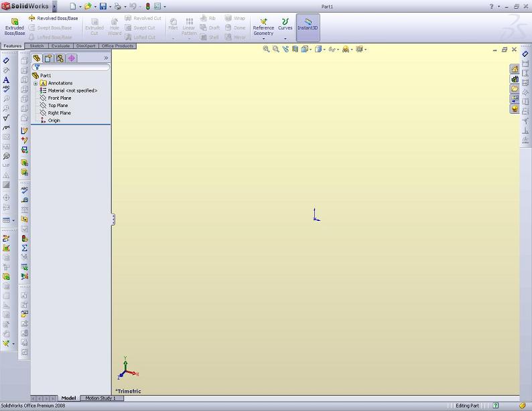
Task: Switch to the Evaluate tab
Action: 61,46
